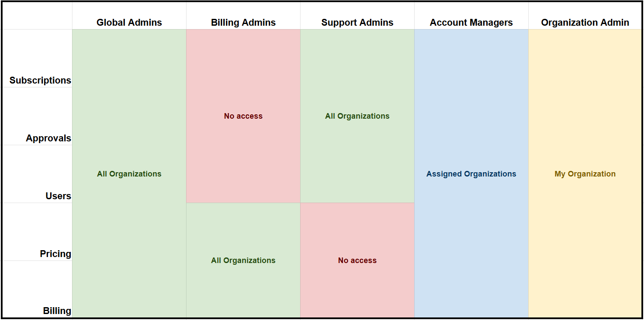Click All Organizations cell under Billing Admins
644x320 pixels.
point(243,260)
